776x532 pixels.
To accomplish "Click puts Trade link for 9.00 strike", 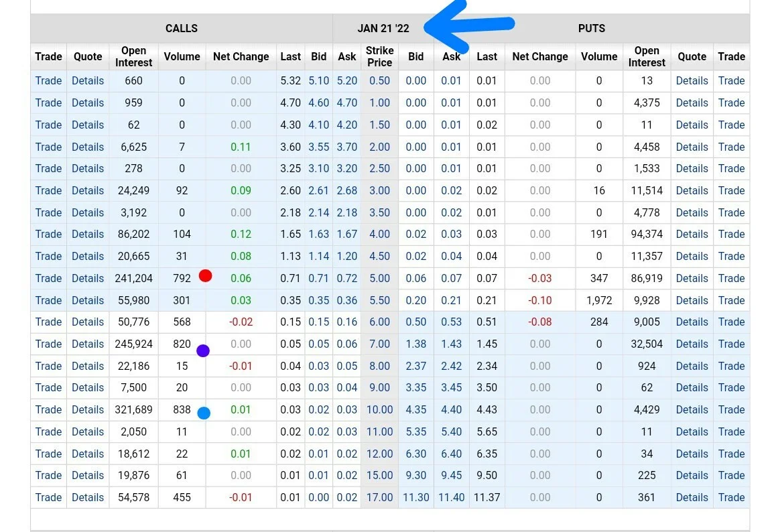I will click(x=732, y=387).
